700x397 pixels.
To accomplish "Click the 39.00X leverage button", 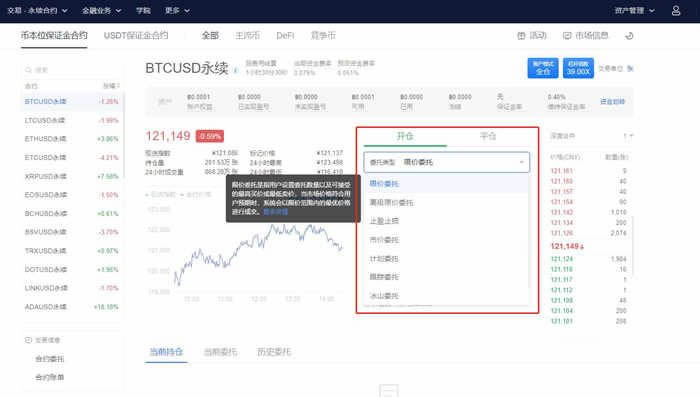I will click(x=578, y=68).
